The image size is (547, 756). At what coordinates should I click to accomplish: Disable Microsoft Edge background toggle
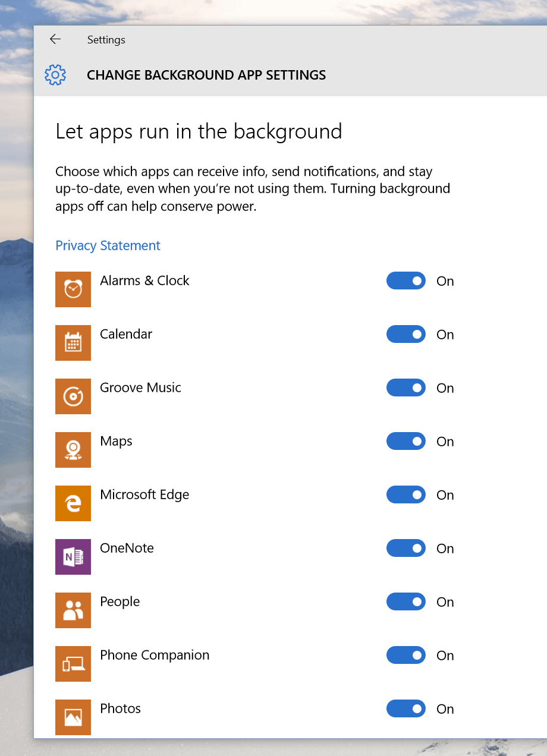point(406,494)
